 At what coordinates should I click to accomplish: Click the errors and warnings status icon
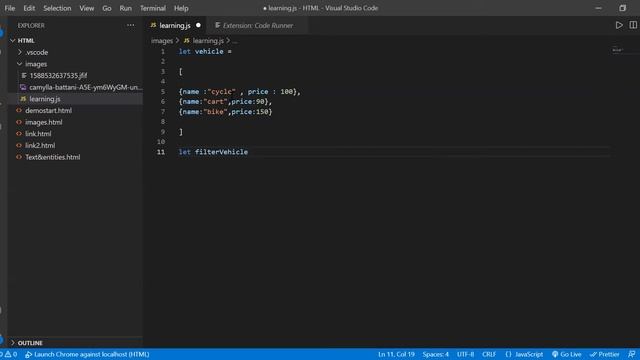tap(9, 354)
